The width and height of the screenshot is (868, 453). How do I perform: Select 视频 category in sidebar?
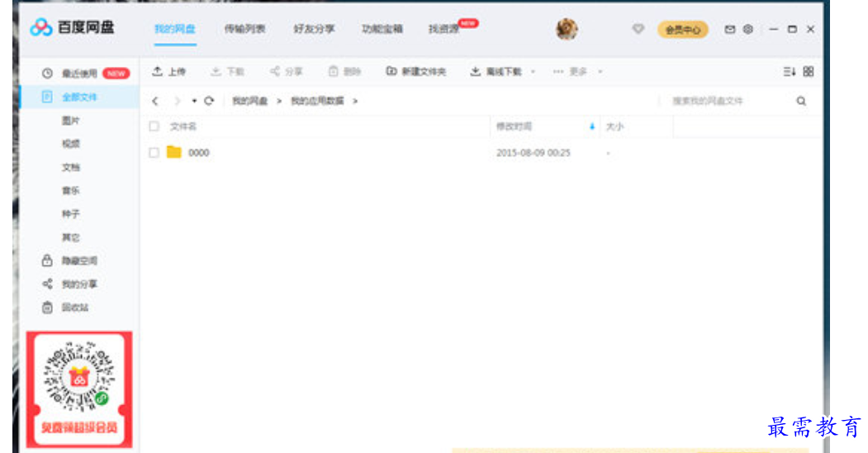pos(71,144)
